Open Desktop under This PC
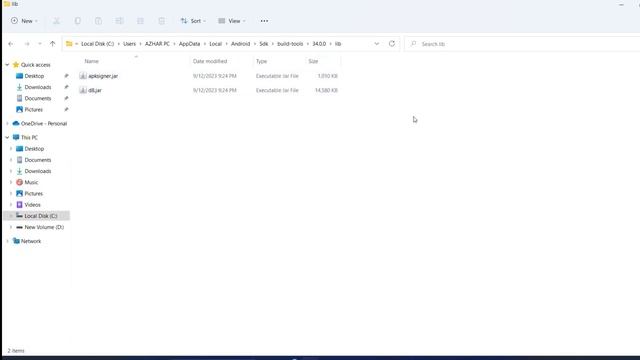Screen dimensions: 640x360 point(34,149)
